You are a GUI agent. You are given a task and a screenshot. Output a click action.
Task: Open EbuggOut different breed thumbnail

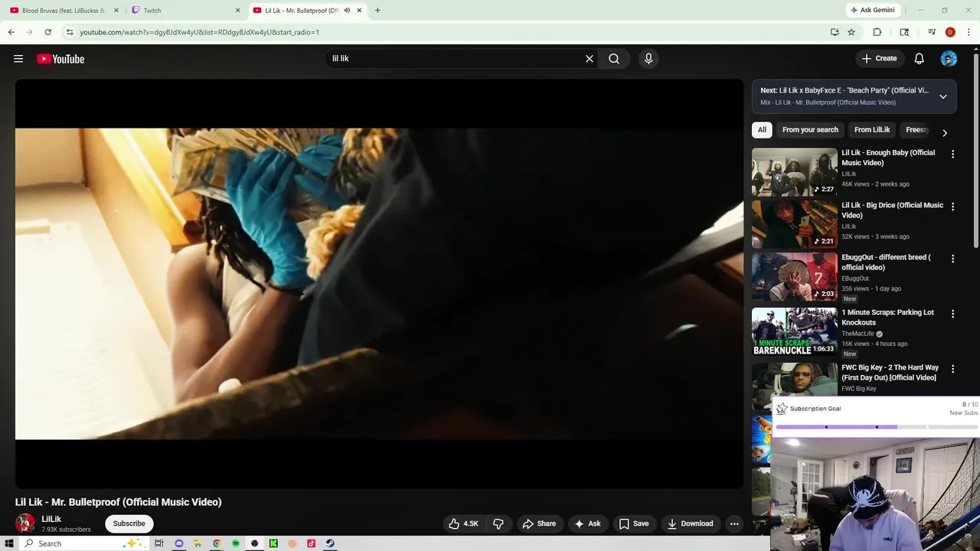point(795,277)
